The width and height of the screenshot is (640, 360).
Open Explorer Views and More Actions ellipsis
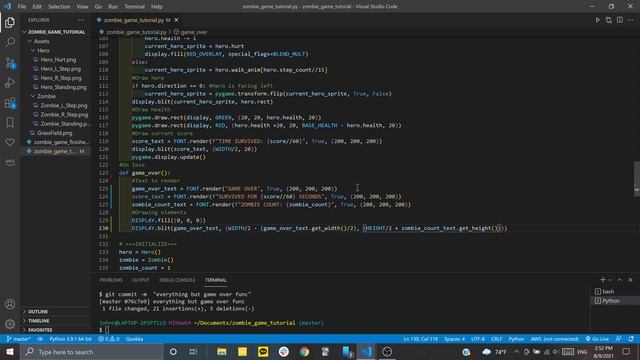(81, 20)
